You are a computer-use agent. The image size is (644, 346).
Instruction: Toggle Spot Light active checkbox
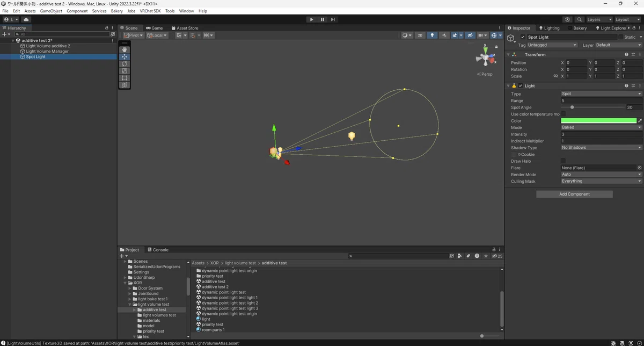(x=523, y=37)
